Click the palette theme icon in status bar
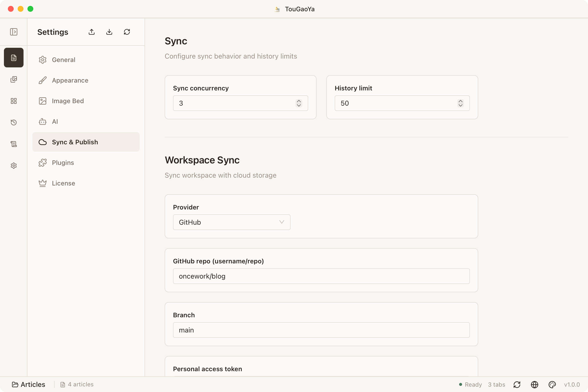Screen dimensions: 588x392 (552, 384)
